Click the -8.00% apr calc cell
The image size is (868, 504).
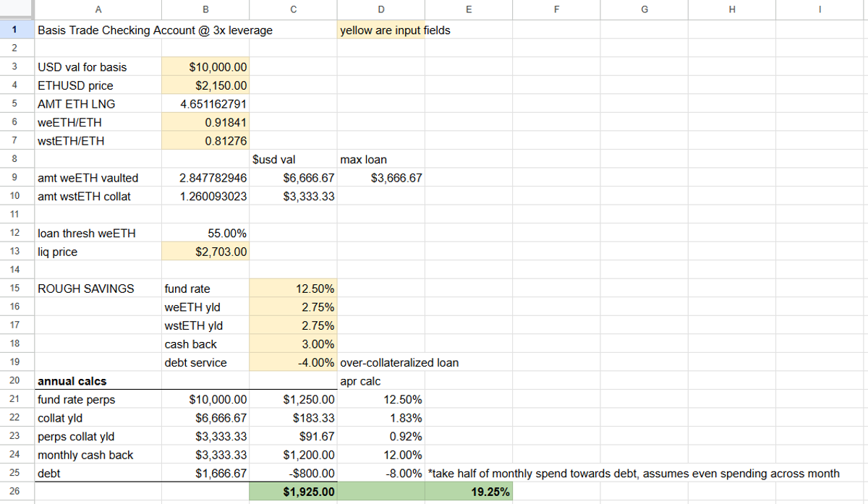click(x=381, y=473)
